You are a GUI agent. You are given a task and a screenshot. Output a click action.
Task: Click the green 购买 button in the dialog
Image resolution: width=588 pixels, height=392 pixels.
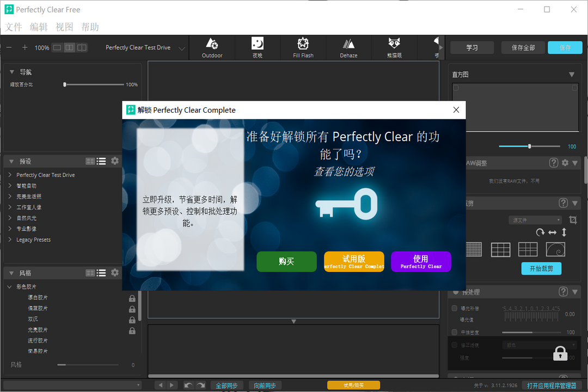click(286, 262)
